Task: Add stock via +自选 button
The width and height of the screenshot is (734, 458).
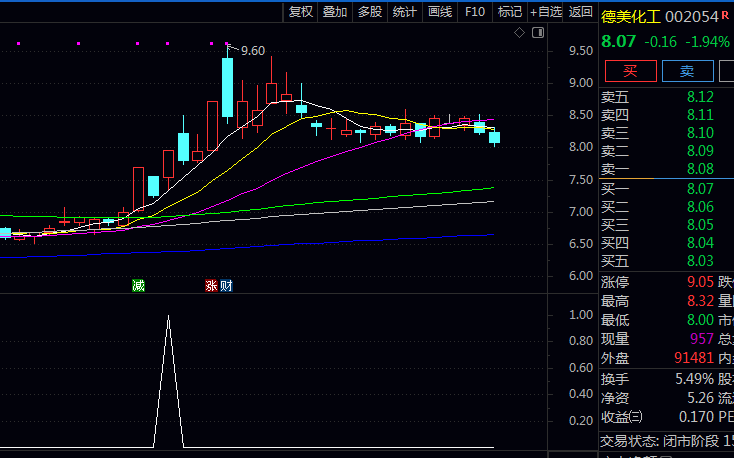Action: click(546, 12)
